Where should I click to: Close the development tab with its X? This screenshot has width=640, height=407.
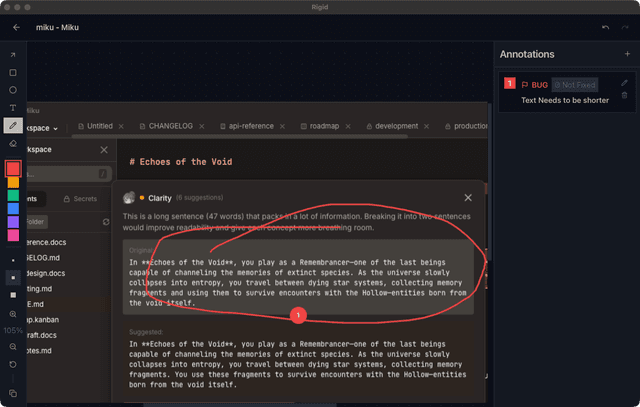[x=427, y=127]
